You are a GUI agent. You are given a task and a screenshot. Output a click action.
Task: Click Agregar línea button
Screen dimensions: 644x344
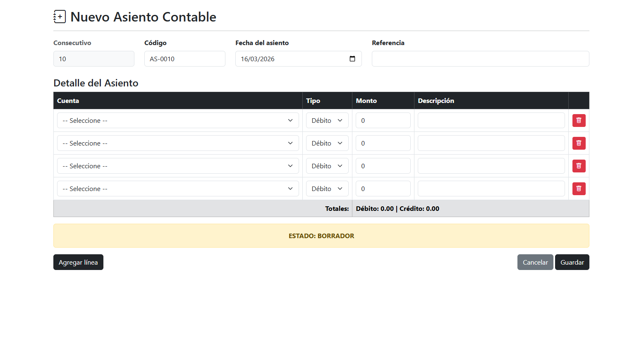pyautogui.click(x=78, y=262)
